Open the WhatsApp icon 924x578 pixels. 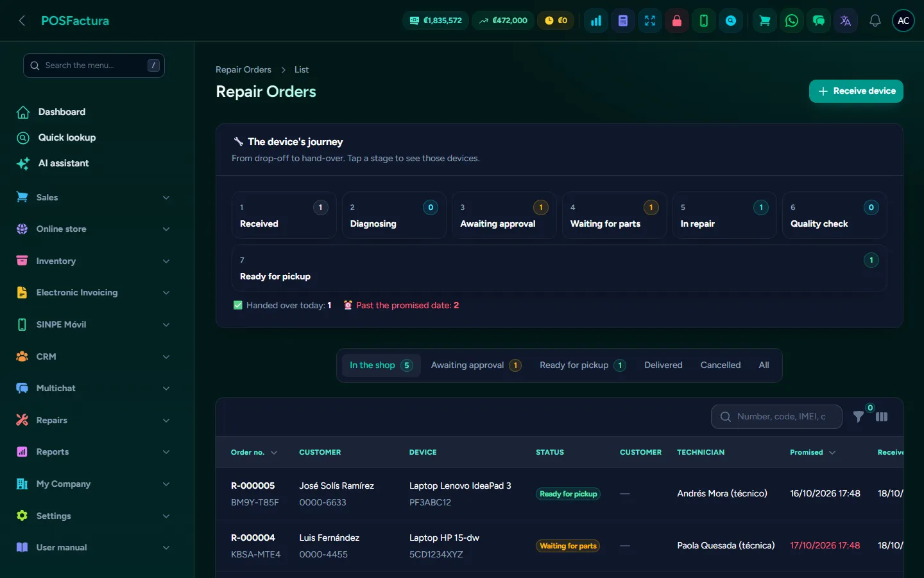click(x=792, y=21)
